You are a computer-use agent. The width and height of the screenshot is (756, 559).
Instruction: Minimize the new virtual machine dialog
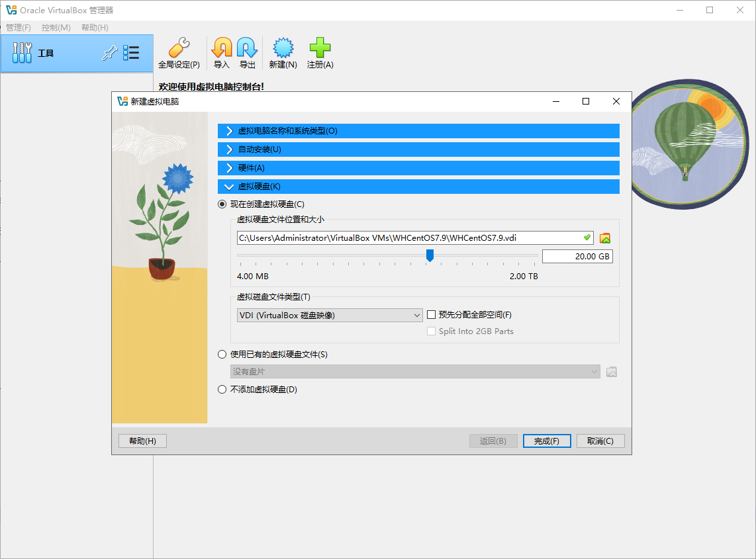pos(556,101)
